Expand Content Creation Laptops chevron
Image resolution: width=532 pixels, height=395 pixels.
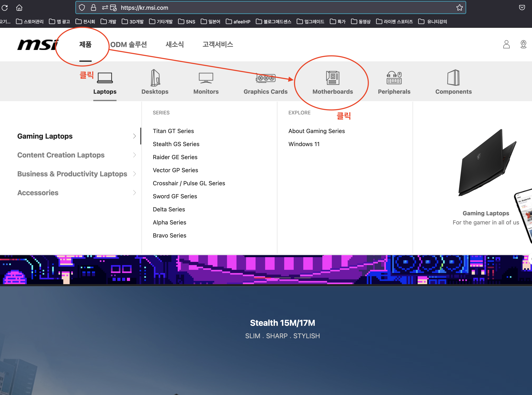(134, 155)
